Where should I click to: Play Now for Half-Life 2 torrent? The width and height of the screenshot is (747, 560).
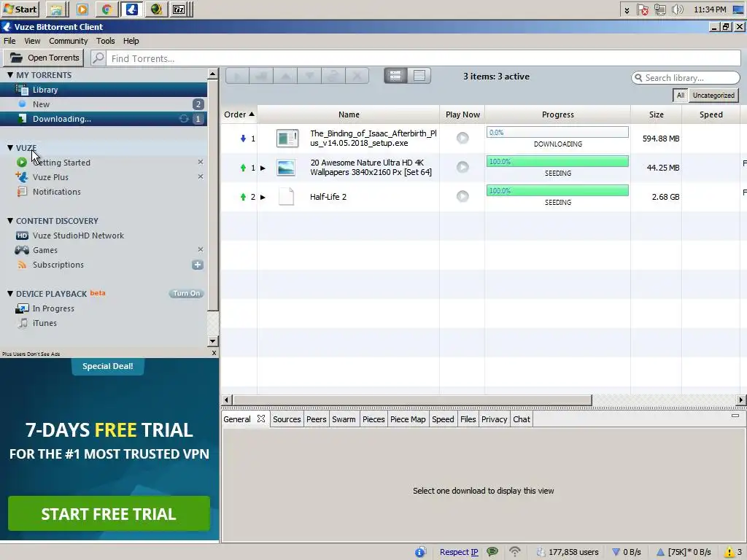[x=462, y=196]
